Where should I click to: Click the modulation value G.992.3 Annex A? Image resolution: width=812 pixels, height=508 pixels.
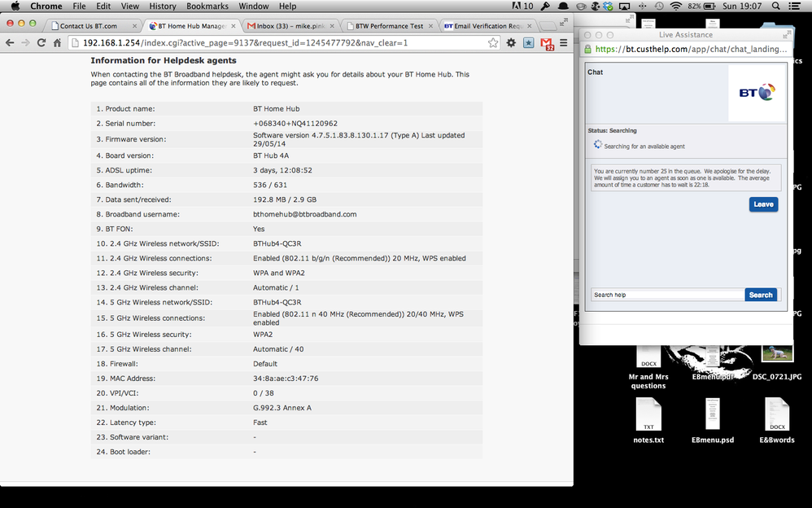pos(282,407)
